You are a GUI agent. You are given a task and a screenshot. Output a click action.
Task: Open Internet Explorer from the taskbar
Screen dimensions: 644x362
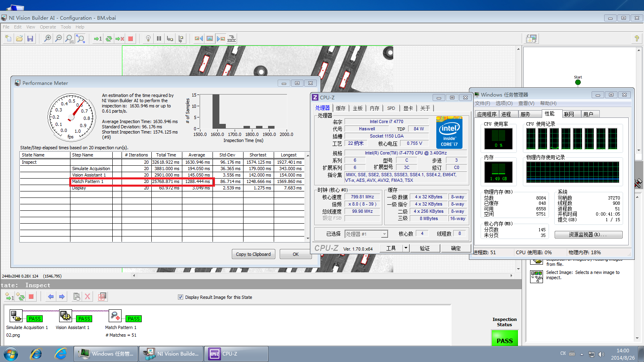[36, 354]
